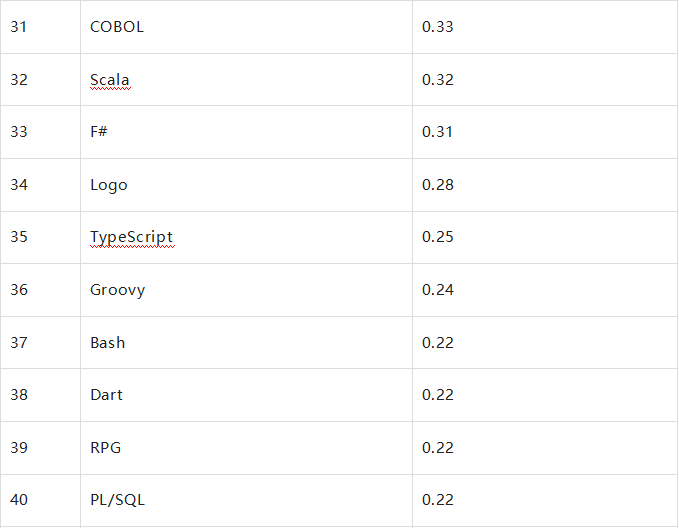Screen dimensions: 679x528
Task: Click the rank number 31 cell
Action: (40, 27)
